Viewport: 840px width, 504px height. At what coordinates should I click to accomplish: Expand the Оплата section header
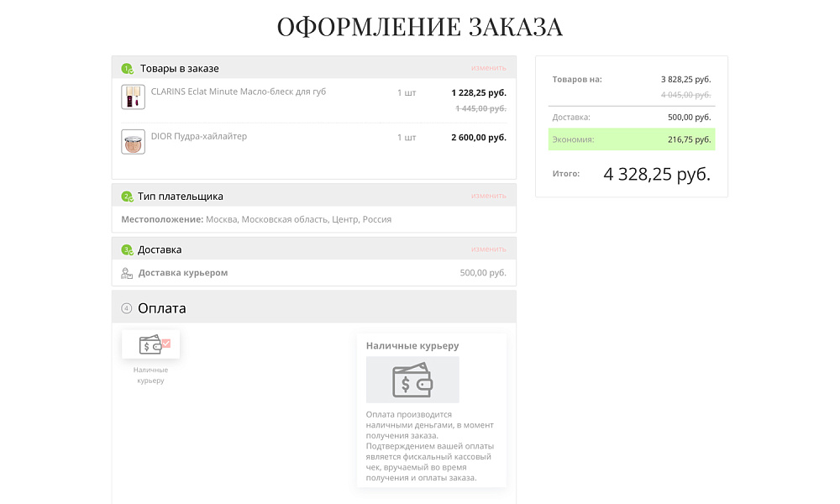pyautogui.click(x=162, y=308)
